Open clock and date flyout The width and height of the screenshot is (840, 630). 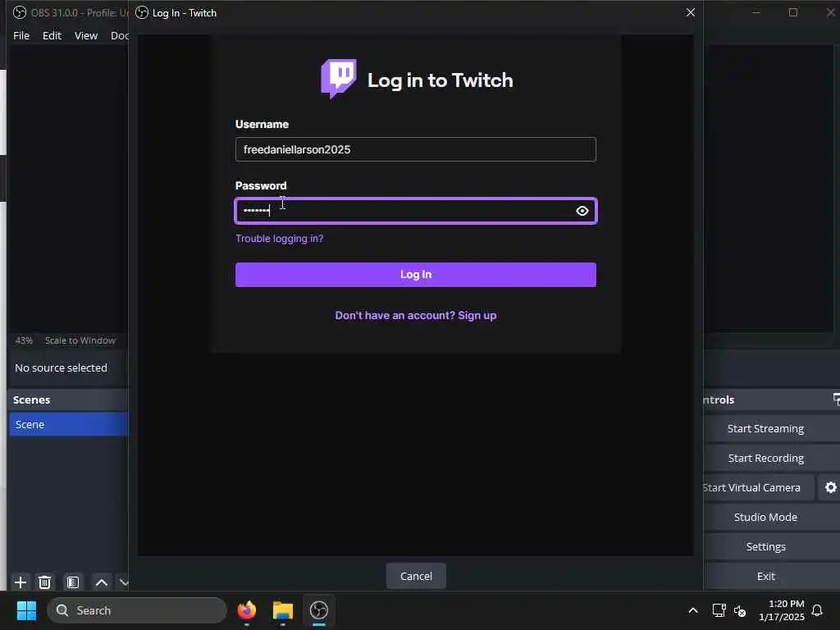tap(781, 610)
